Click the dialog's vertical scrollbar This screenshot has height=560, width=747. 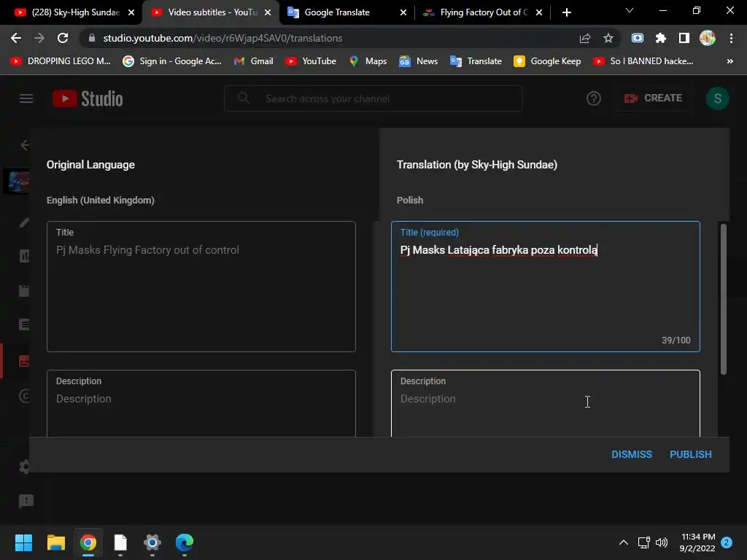point(723,299)
